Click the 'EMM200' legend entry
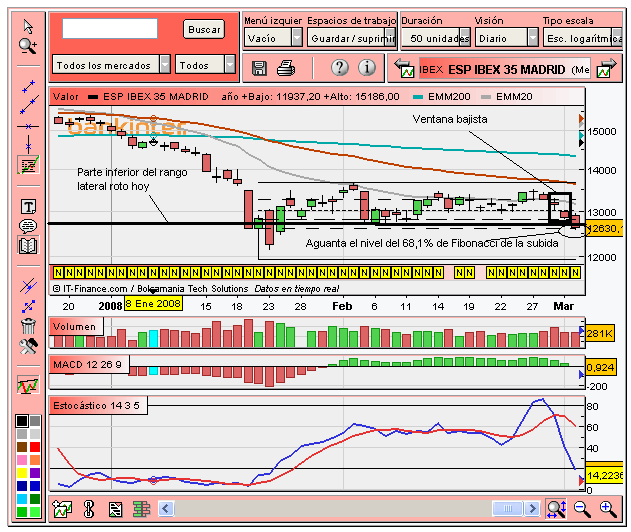 pos(442,97)
